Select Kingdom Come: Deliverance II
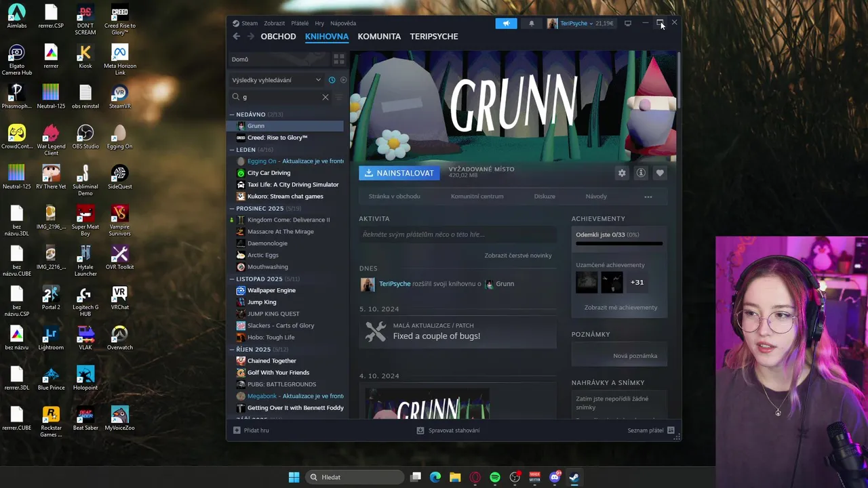This screenshot has height=488, width=868. (288, 220)
